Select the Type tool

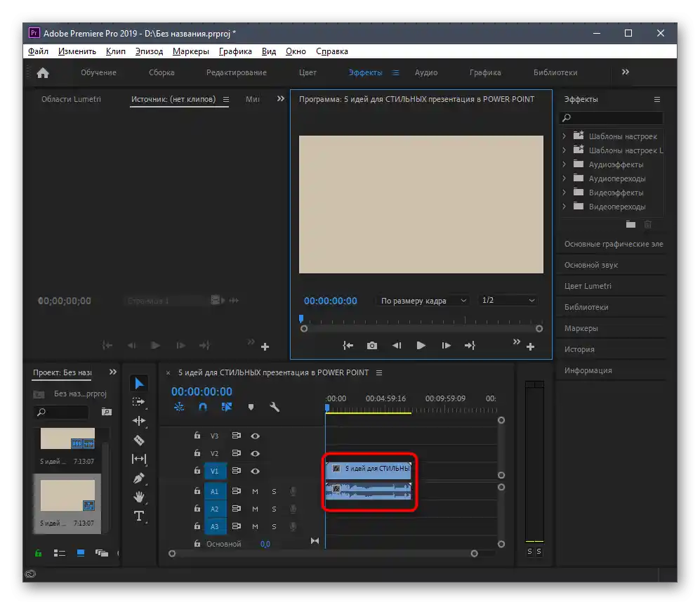pos(139,516)
